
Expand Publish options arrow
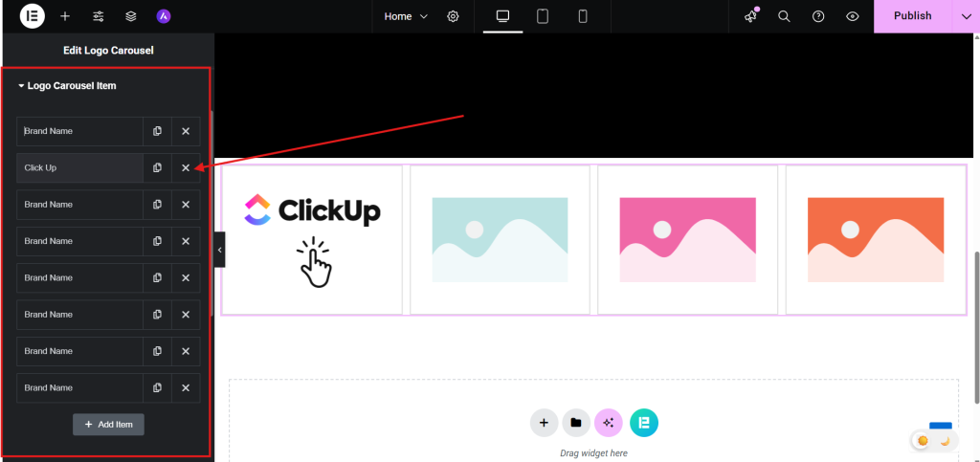click(x=966, y=16)
